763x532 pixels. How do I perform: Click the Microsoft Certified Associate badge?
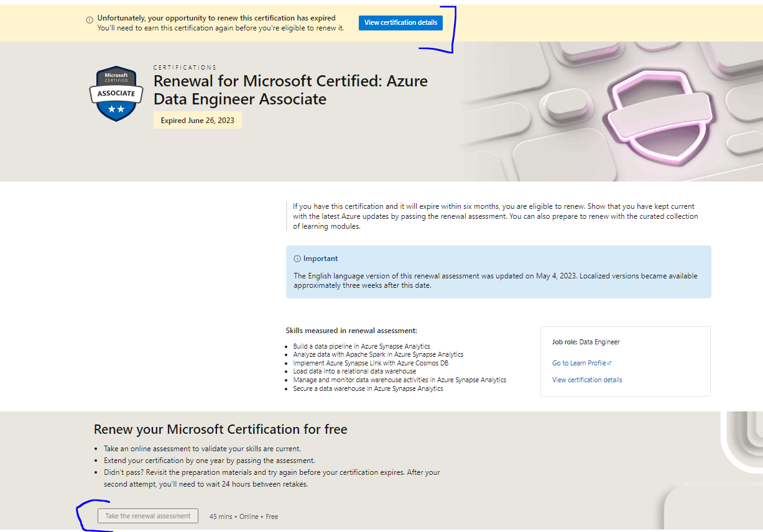coord(116,94)
